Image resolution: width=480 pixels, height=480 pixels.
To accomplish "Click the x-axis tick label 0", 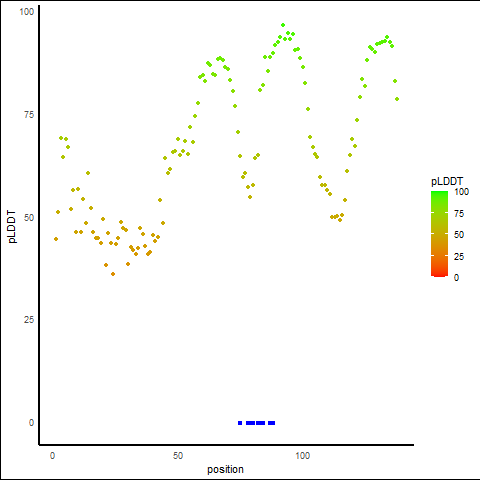I will [52, 456].
